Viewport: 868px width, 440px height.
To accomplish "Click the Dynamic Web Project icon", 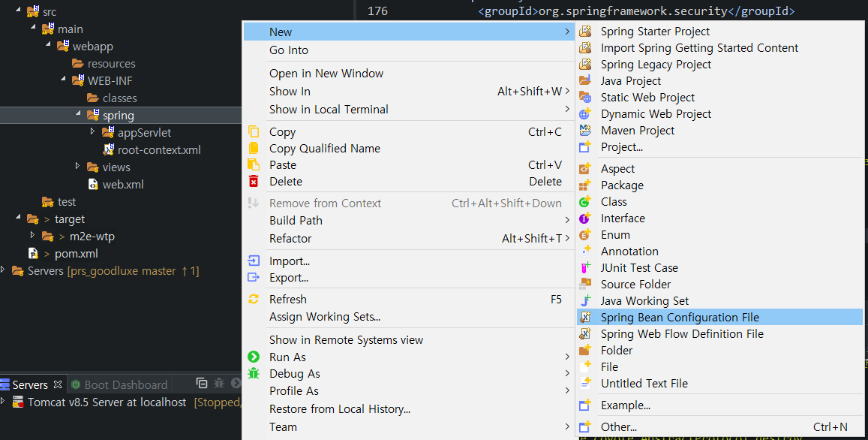I will click(x=585, y=114).
